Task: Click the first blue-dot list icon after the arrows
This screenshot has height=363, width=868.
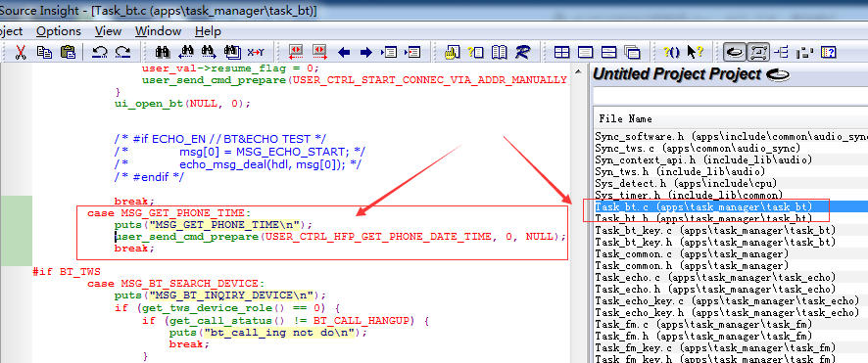Action: click(389, 53)
